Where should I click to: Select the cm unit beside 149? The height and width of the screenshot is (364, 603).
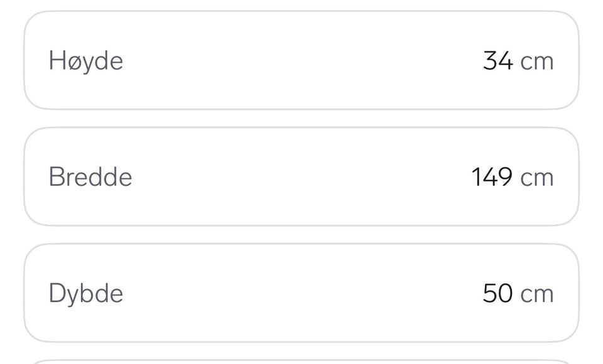pos(537,179)
